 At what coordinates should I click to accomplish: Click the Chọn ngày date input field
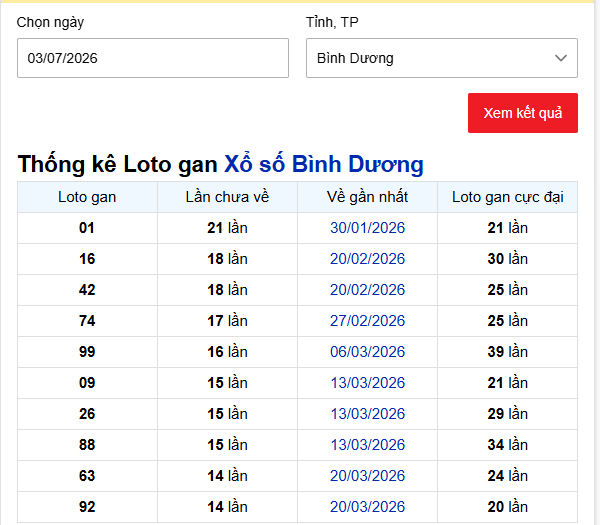point(153,58)
